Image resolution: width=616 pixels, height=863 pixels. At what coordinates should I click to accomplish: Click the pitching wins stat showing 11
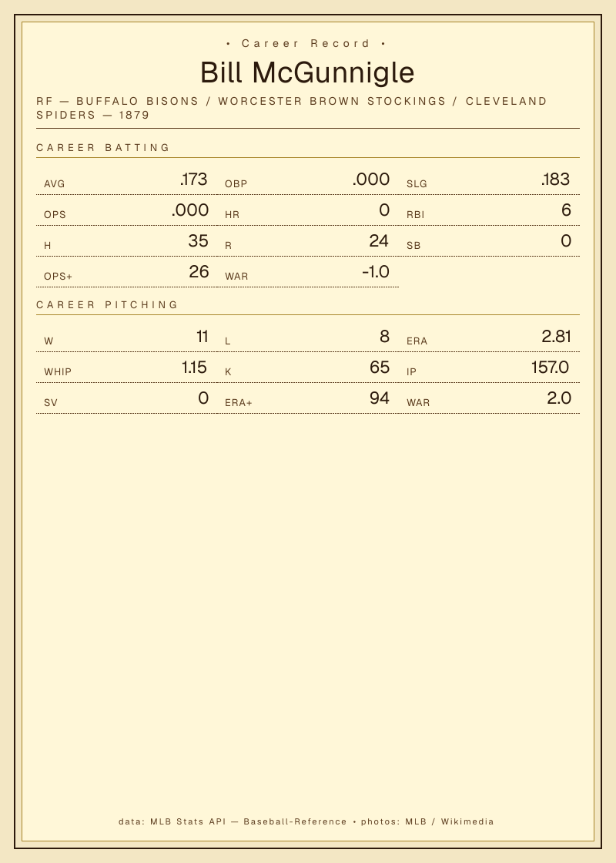[x=126, y=337]
